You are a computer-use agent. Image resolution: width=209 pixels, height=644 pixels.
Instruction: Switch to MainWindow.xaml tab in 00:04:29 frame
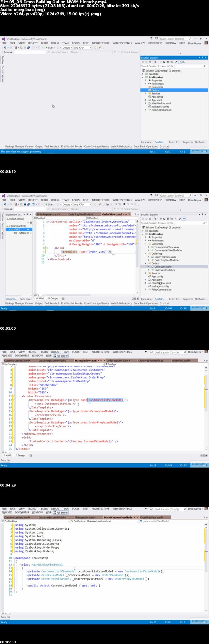coord(86,361)
